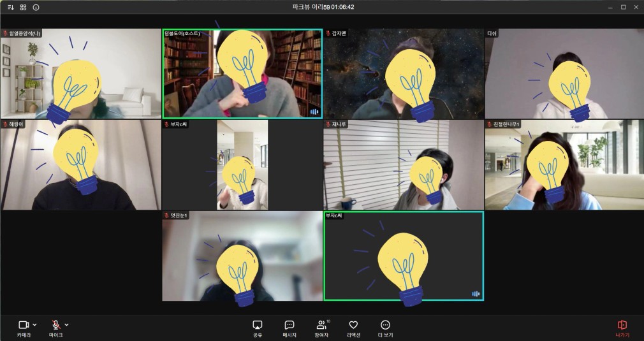Leave the meeting via 나가기
The height and width of the screenshot is (341, 644).
coord(622,329)
